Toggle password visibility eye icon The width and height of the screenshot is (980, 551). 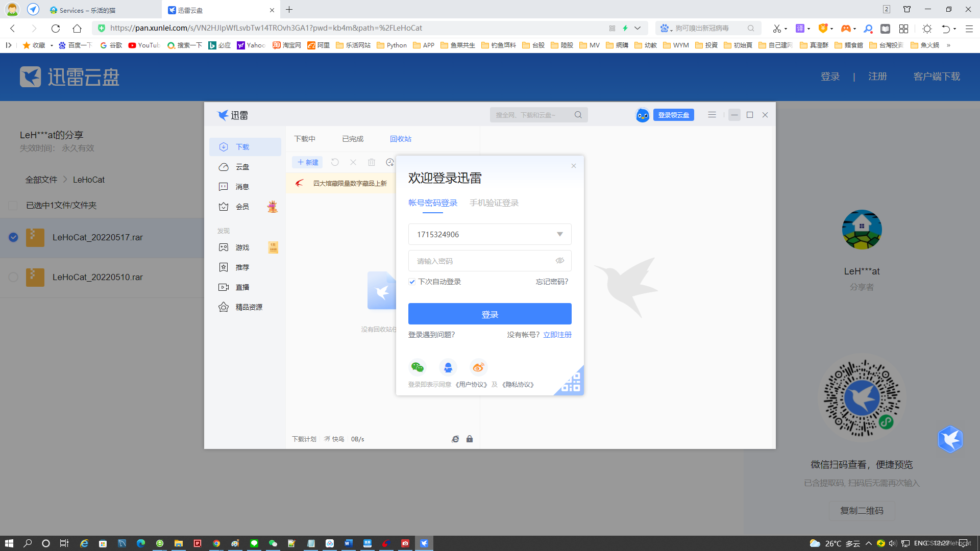[x=559, y=261]
